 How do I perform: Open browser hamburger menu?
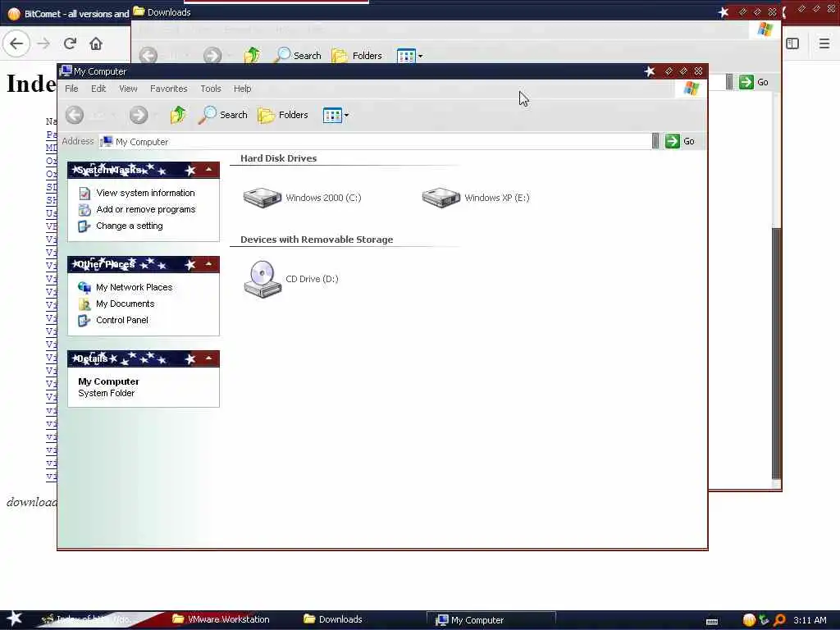(824, 43)
